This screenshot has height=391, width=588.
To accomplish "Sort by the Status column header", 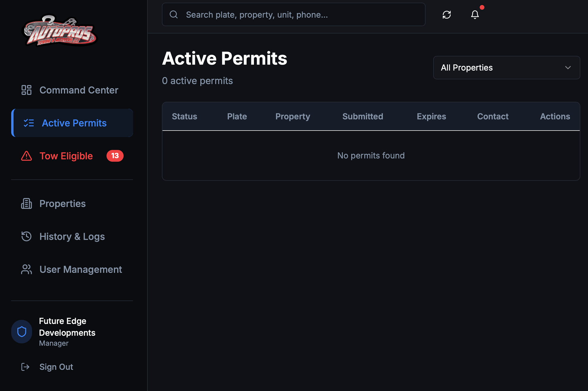I will click(x=184, y=116).
